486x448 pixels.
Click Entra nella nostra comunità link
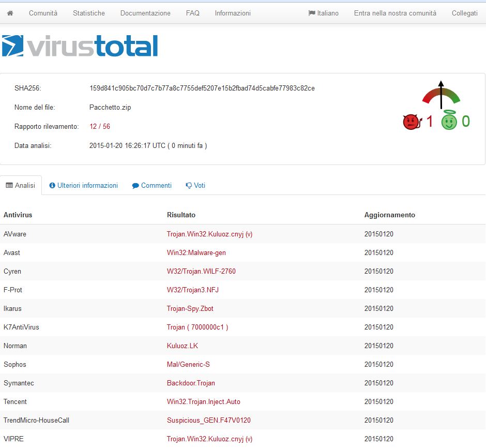pyautogui.click(x=395, y=13)
